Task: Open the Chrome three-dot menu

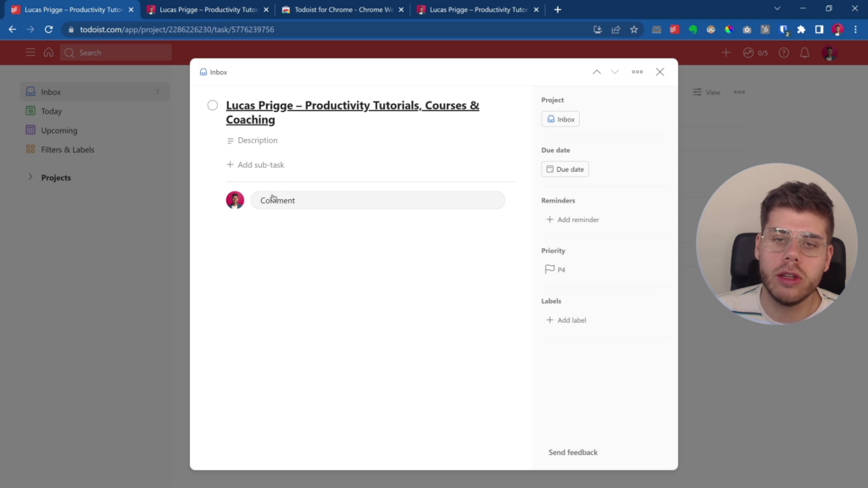Action: [856, 30]
